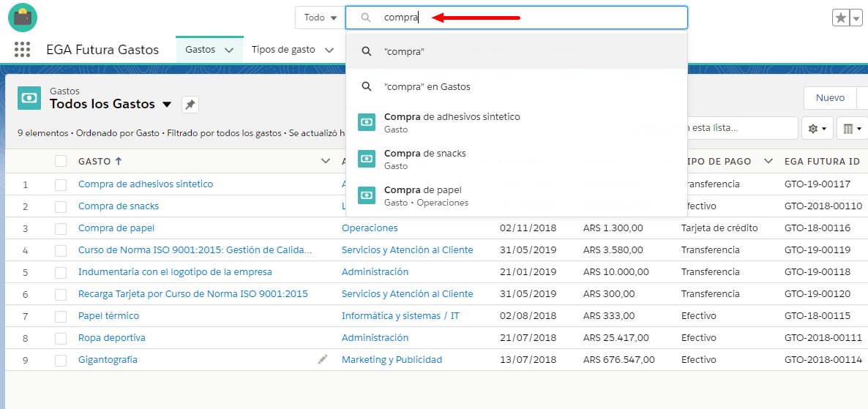Check the Ropa deportiva row checkbox
868x409 pixels.
[61, 338]
